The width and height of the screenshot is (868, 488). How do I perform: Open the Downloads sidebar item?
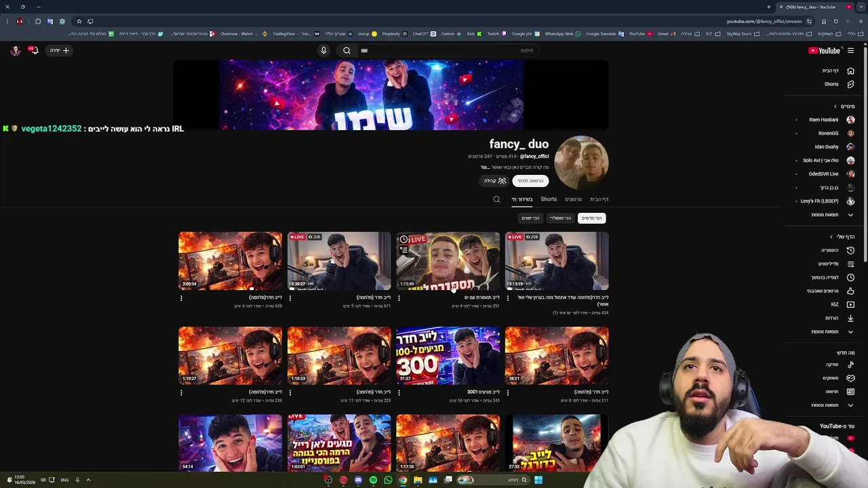pyautogui.click(x=839, y=318)
